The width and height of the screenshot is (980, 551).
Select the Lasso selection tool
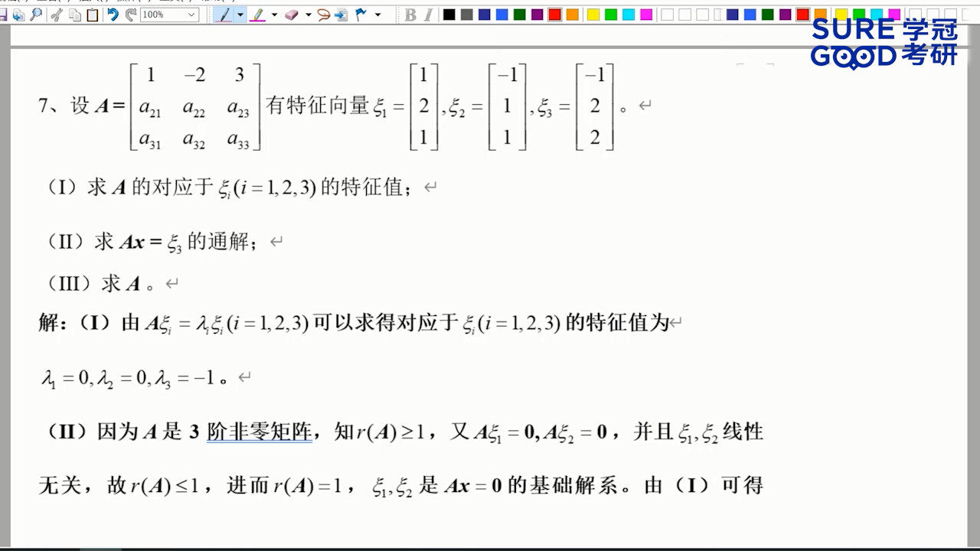(324, 15)
